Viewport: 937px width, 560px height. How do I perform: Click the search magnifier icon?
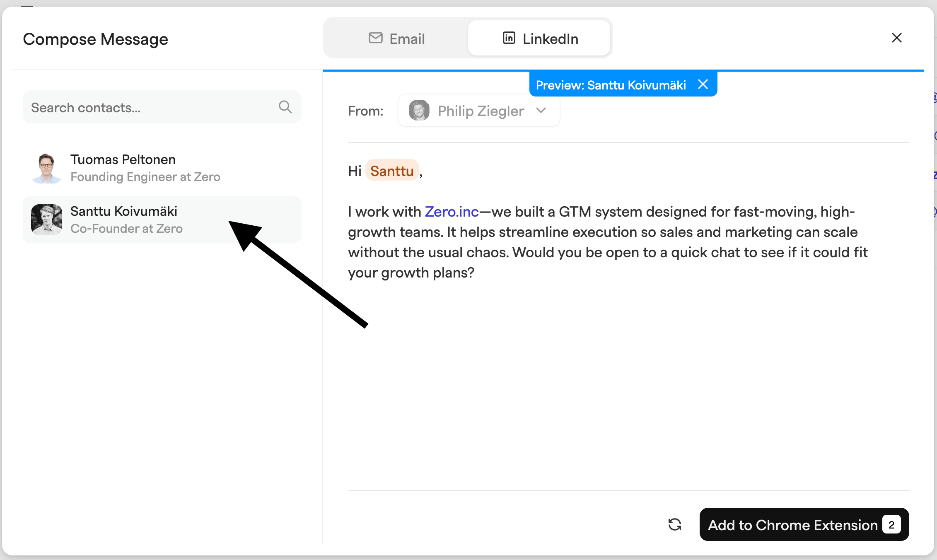(x=285, y=107)
